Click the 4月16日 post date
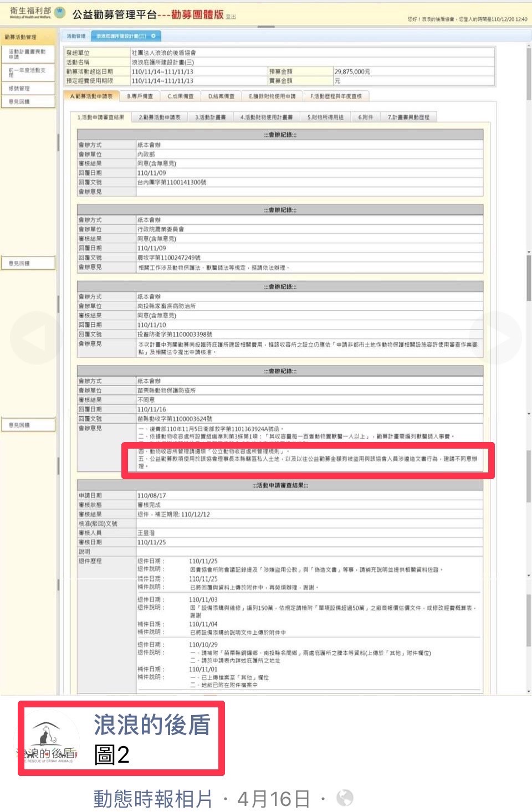Viewport: 532px width, 812px height. [273, 799]
